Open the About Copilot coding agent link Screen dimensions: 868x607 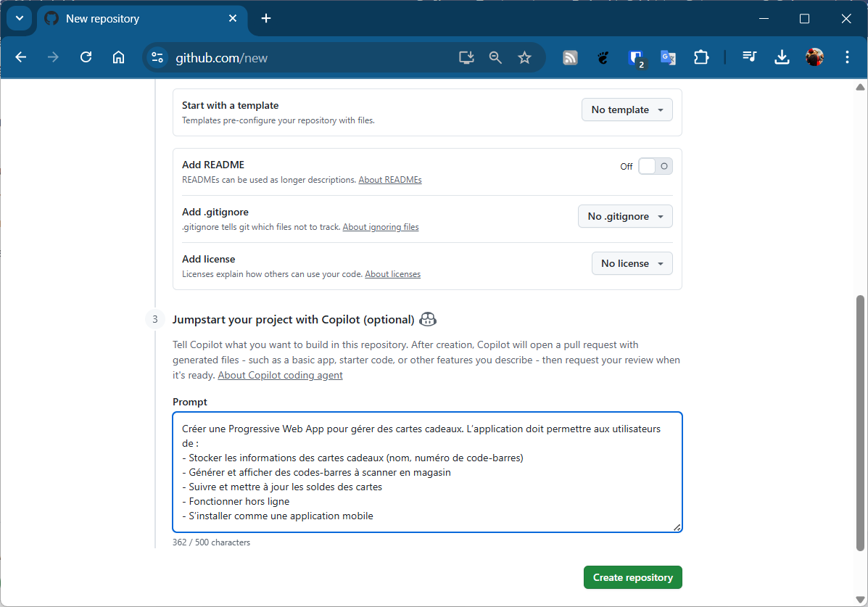pyautogui.click(x=280, y=375)
